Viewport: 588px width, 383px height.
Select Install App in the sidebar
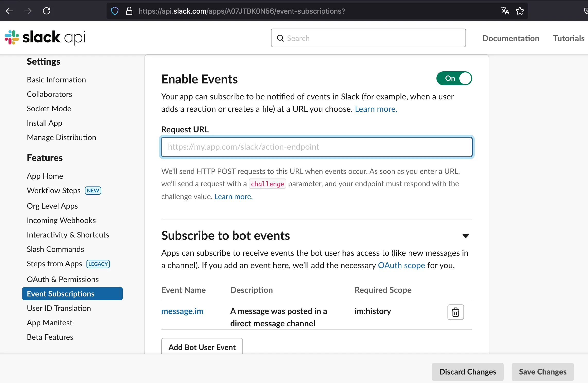(x=45, y=123)
